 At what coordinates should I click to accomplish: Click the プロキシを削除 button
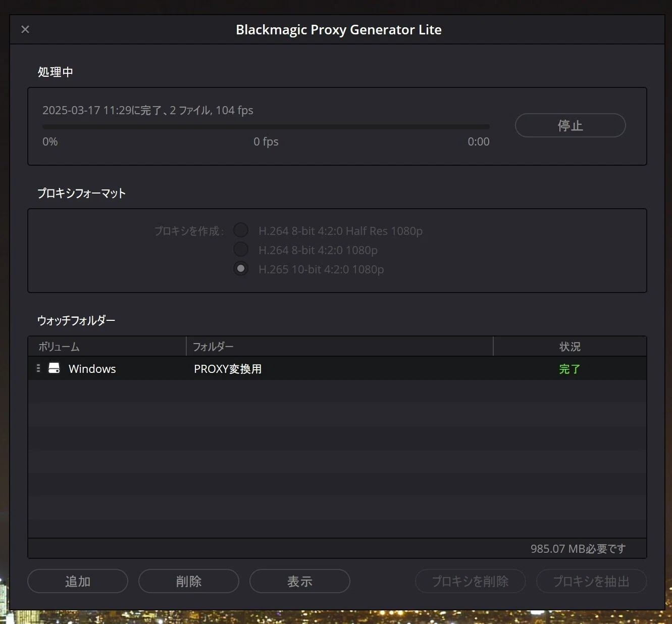point(471,581)
